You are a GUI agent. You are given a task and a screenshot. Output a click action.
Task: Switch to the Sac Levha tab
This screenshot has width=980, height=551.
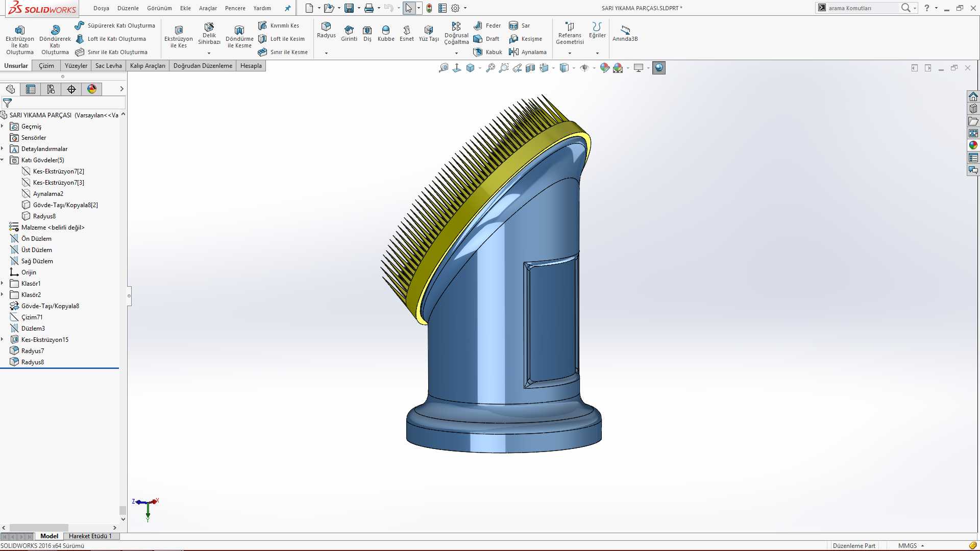coord(109,66)
